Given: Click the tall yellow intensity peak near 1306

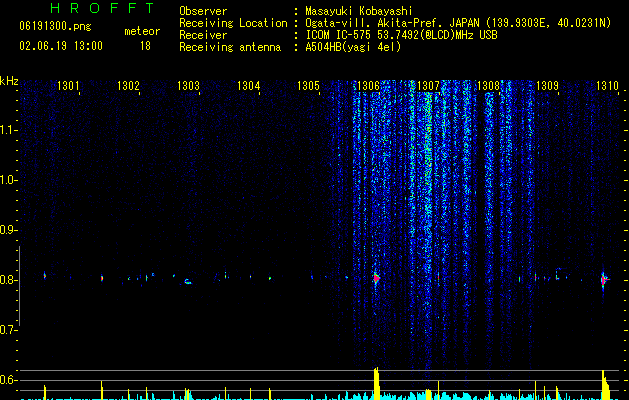Looking at the screenshot, I should (376, 383).
